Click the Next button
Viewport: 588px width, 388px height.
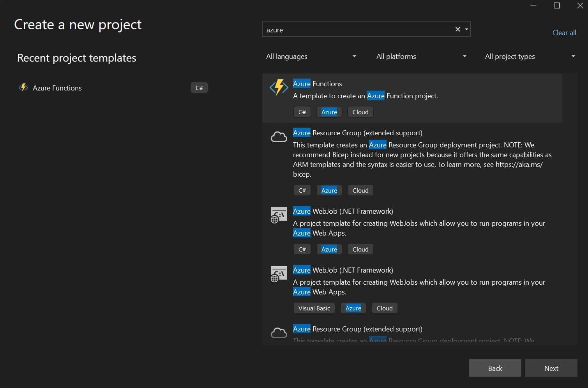[551, 368]
